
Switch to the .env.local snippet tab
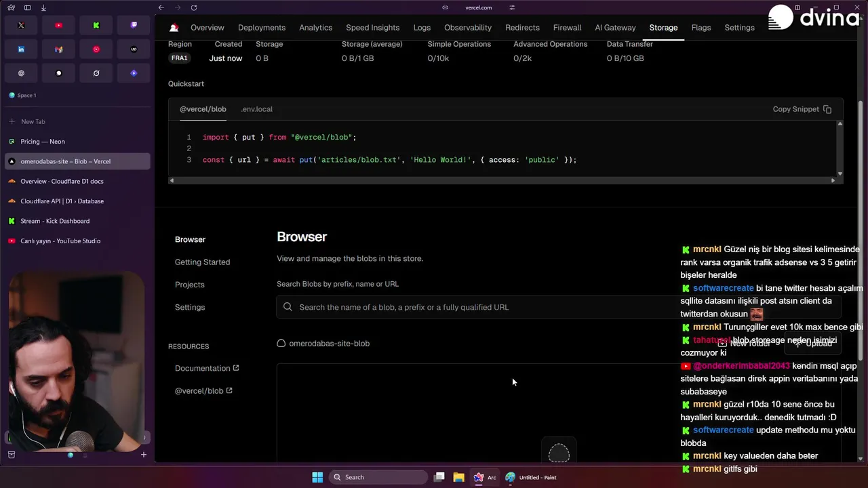pos(257,109)
